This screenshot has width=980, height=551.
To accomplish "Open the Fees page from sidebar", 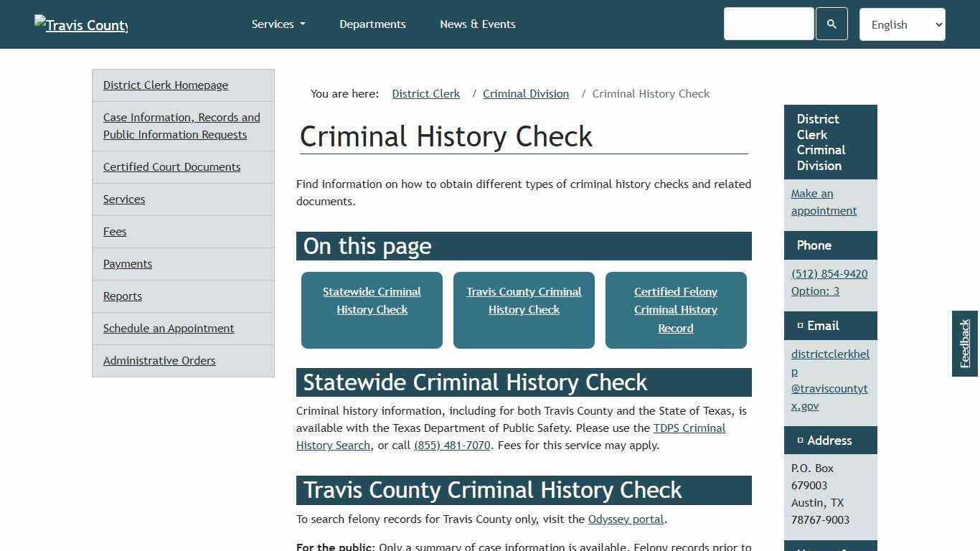I will [115, 231].
